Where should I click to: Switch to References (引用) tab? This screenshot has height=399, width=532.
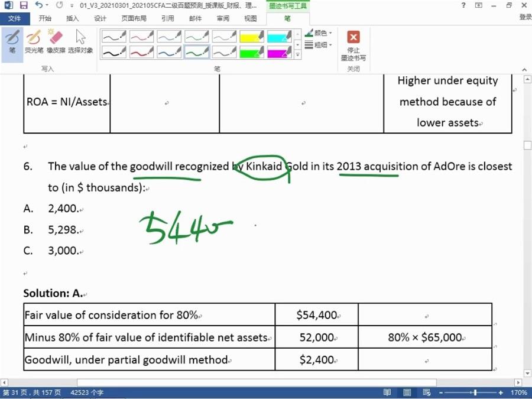(168, 18)
